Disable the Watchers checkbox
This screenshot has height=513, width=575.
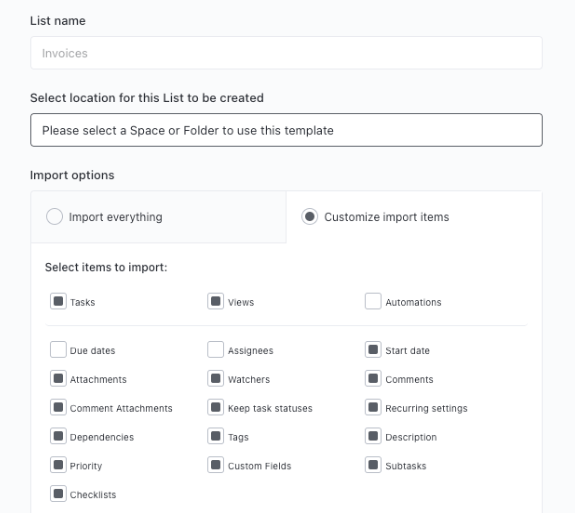pyautogui.click(x=216, y=378)
